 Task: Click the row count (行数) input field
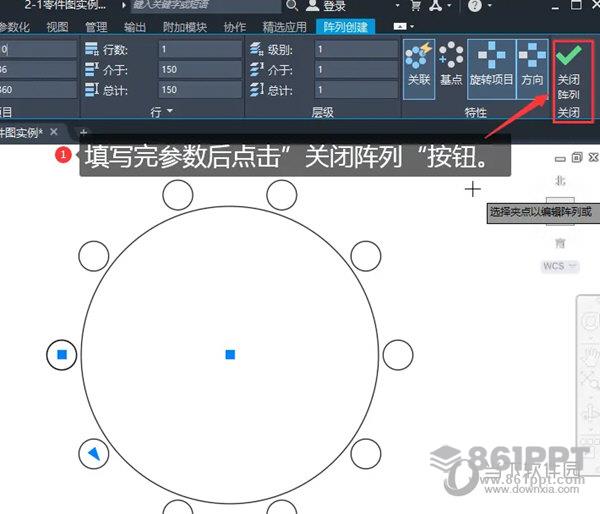click(198, 49)
